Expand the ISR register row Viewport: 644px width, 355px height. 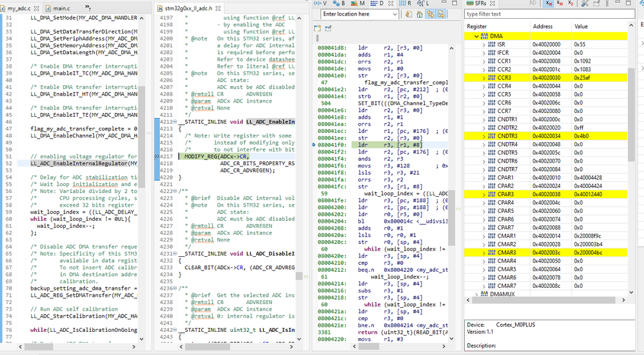pyautogui.click(x=483, y=45)
